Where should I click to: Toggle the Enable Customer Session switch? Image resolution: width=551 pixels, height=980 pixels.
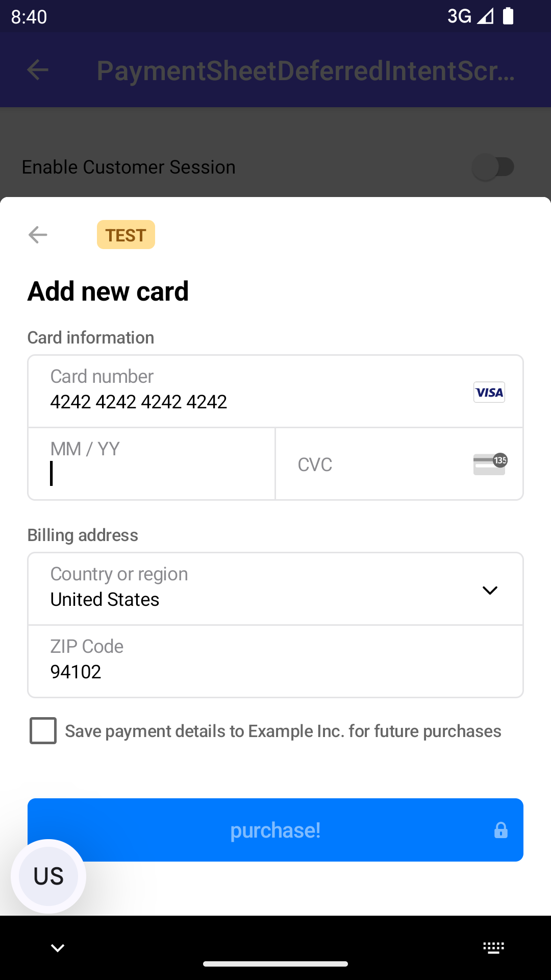pos(493,167)
